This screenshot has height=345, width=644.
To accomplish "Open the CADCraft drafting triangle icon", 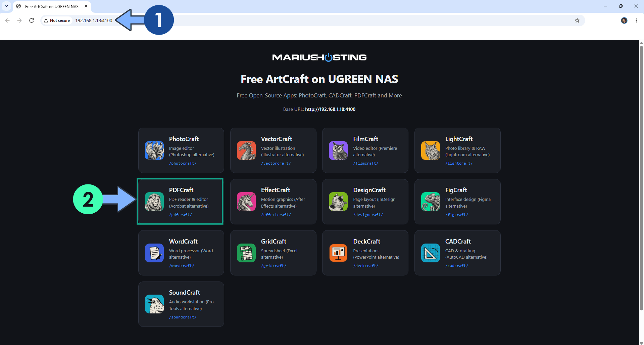I will pos(431,253).
